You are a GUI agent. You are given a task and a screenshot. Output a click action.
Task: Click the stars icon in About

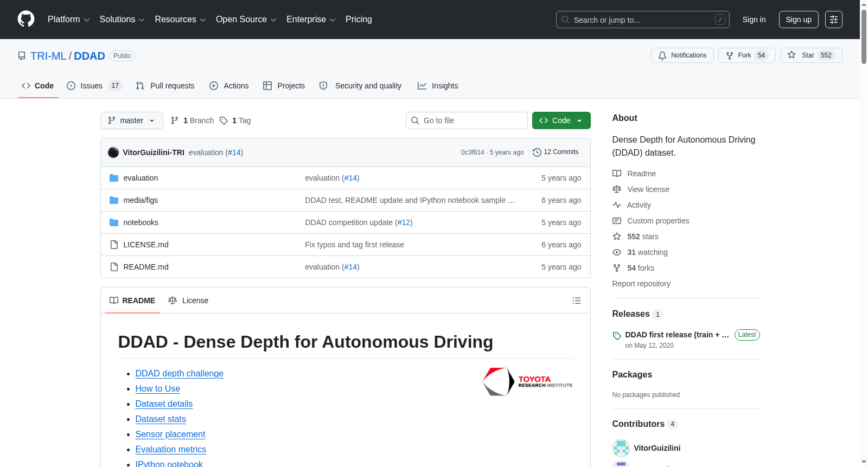tap(617, 236)
